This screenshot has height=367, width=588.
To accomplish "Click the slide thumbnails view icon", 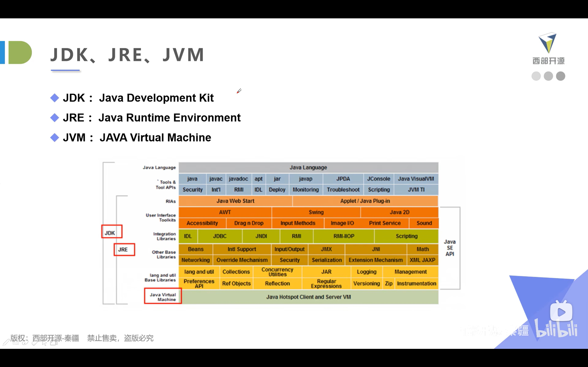I will click(x=16, y=343).
